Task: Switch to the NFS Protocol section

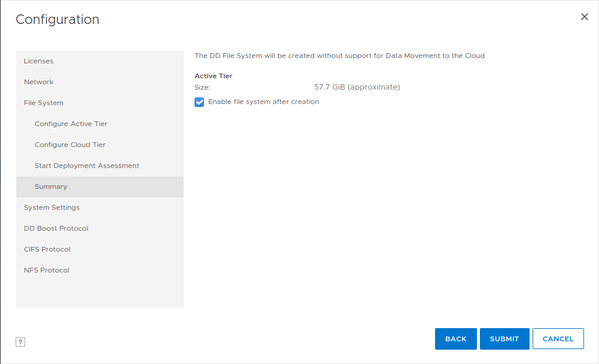Action: point(47,270)
